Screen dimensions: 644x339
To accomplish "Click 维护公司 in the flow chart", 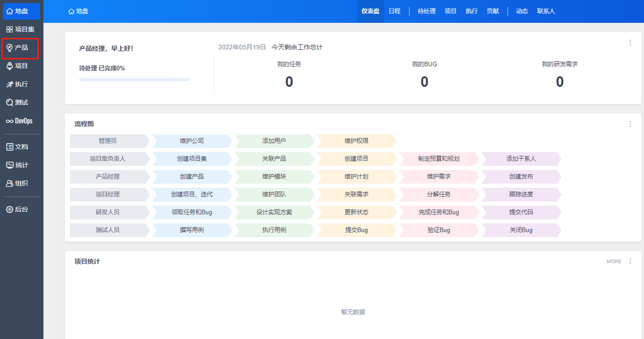I will [x=192, y=141].
